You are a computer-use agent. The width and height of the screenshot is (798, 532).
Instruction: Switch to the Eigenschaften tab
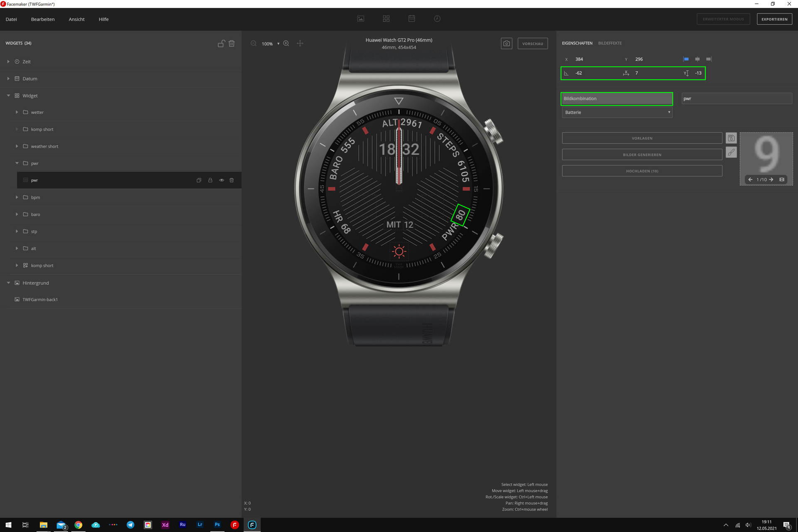(x=577, y=43)
